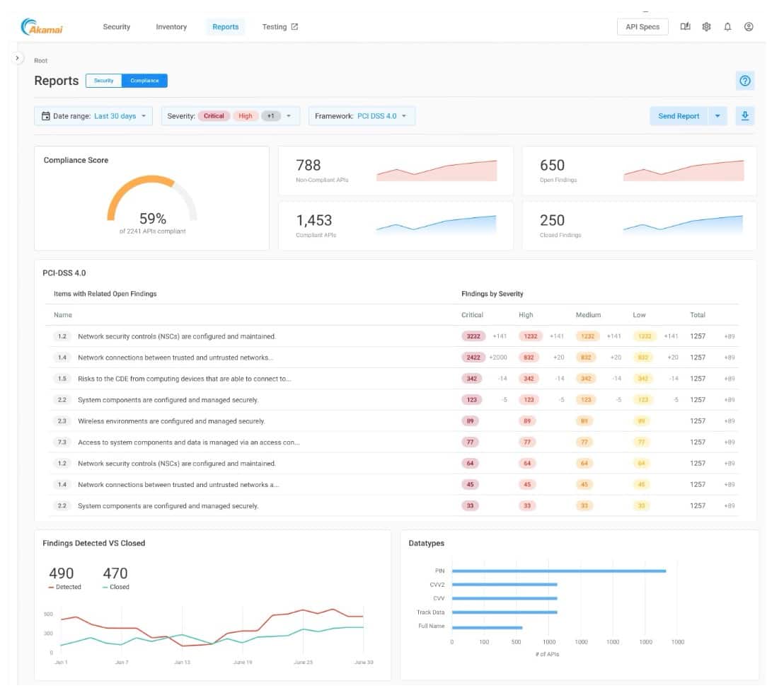Viewport: 784px width, 698px height.
Task: Click the help question mark icon
Action: (x=744, y=81)
